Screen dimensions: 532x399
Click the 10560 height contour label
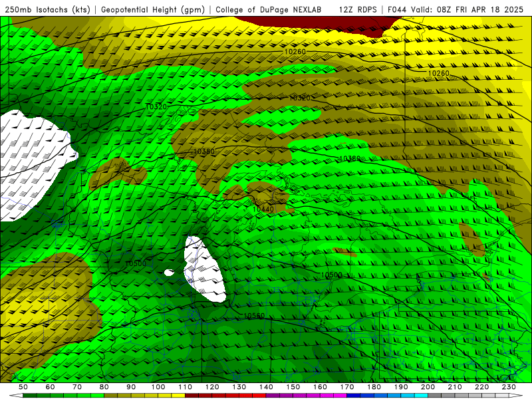[254, 316]
